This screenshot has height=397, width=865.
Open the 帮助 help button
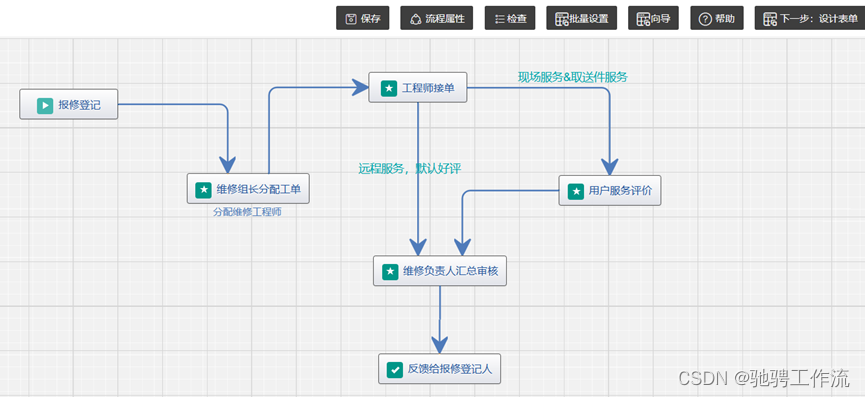pyautogui.click(x=717, y=18)
